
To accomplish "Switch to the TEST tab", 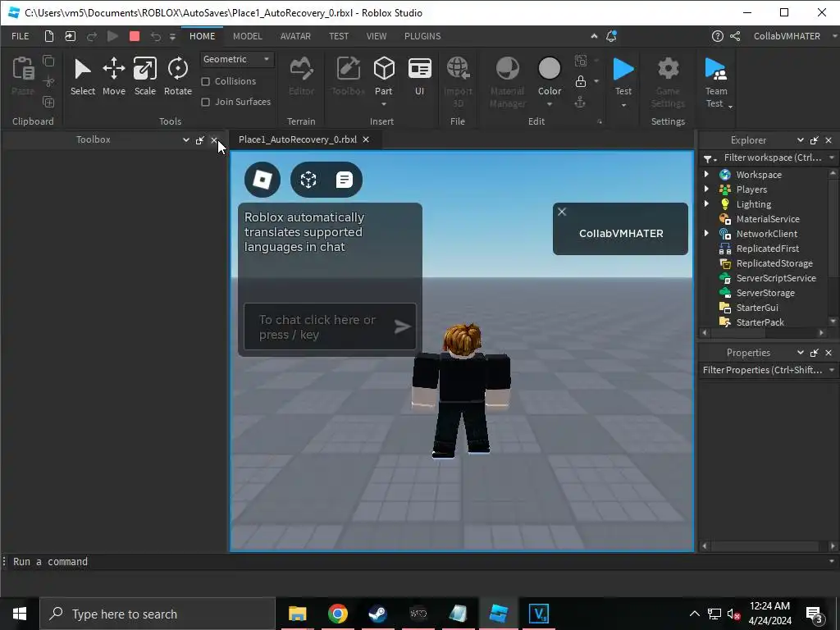I will [339, 36].
